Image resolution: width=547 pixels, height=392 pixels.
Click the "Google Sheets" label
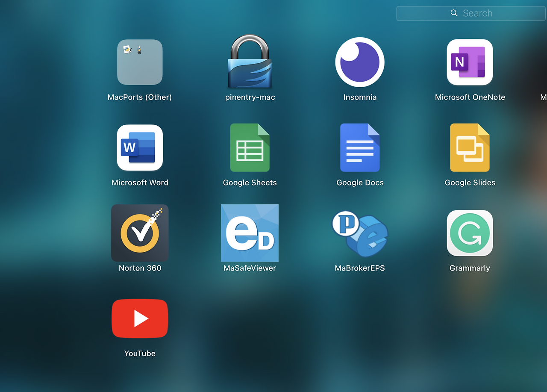point(250,183)
